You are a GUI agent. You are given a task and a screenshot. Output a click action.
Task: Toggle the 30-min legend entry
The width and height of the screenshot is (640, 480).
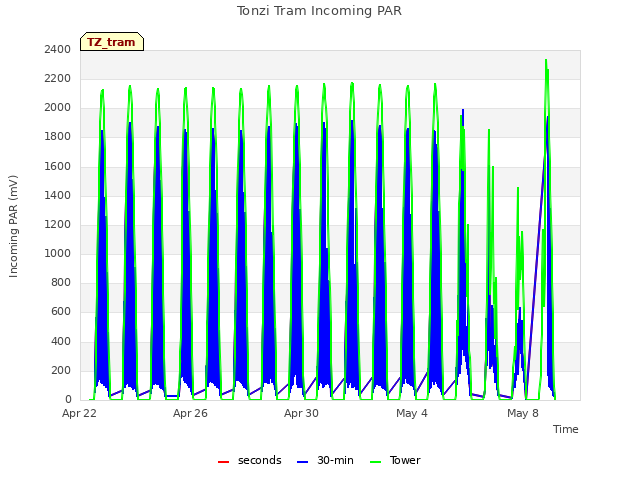click(325, 460)
